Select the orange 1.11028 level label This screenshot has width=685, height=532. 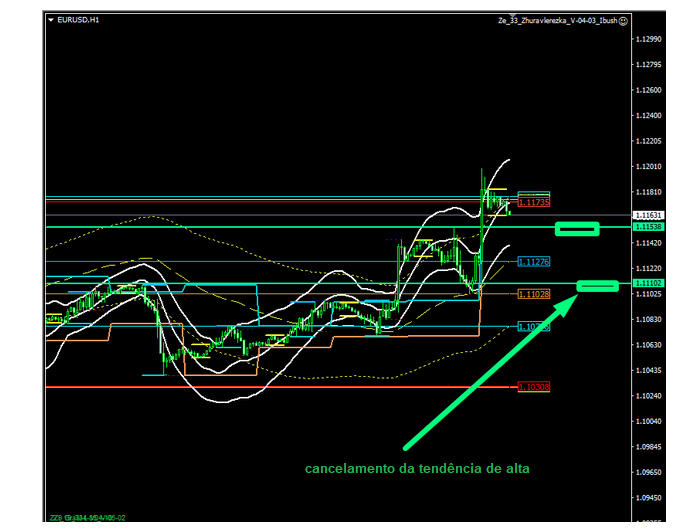(x=533, y=294)
